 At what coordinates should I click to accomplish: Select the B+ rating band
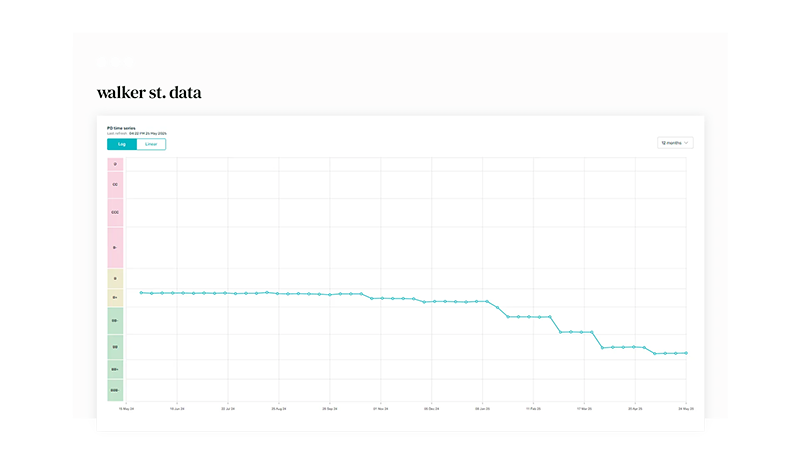click(115, 297)
